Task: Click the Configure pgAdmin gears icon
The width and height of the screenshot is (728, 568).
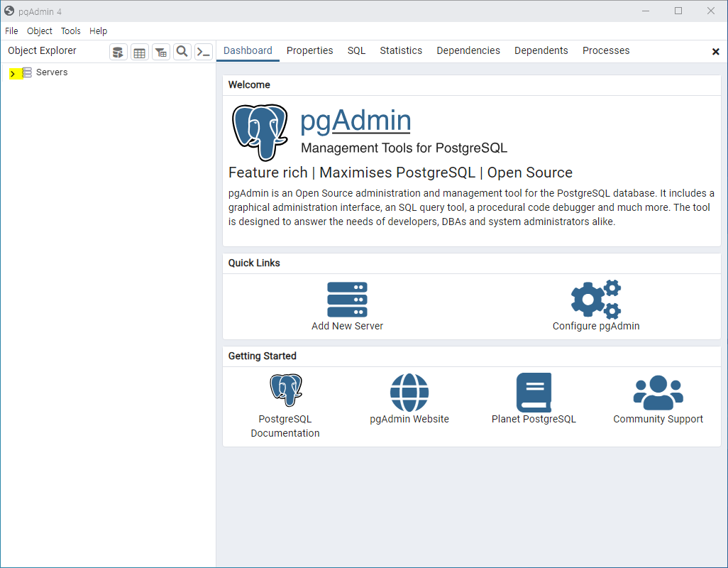Action: 596,300
